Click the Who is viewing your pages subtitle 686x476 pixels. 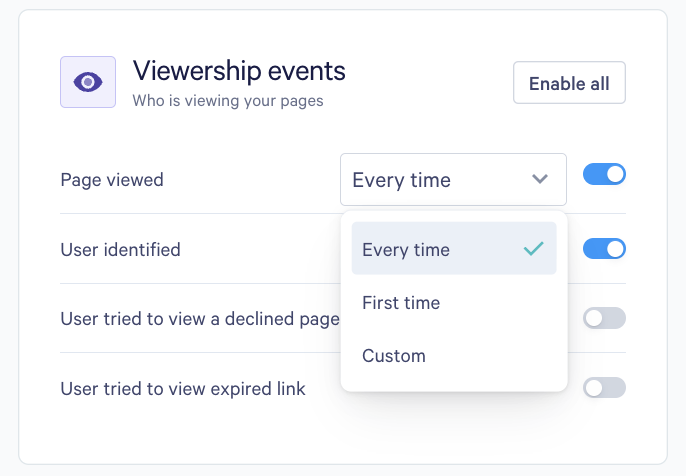[x=228, y=100]
